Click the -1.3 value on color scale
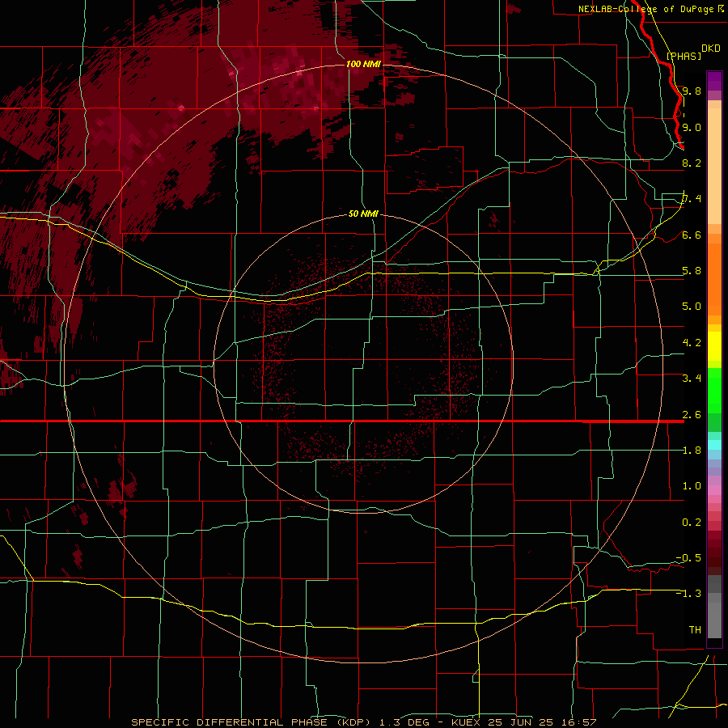Image resolution: width=728 pixels, height=728 pixels. 688,594
